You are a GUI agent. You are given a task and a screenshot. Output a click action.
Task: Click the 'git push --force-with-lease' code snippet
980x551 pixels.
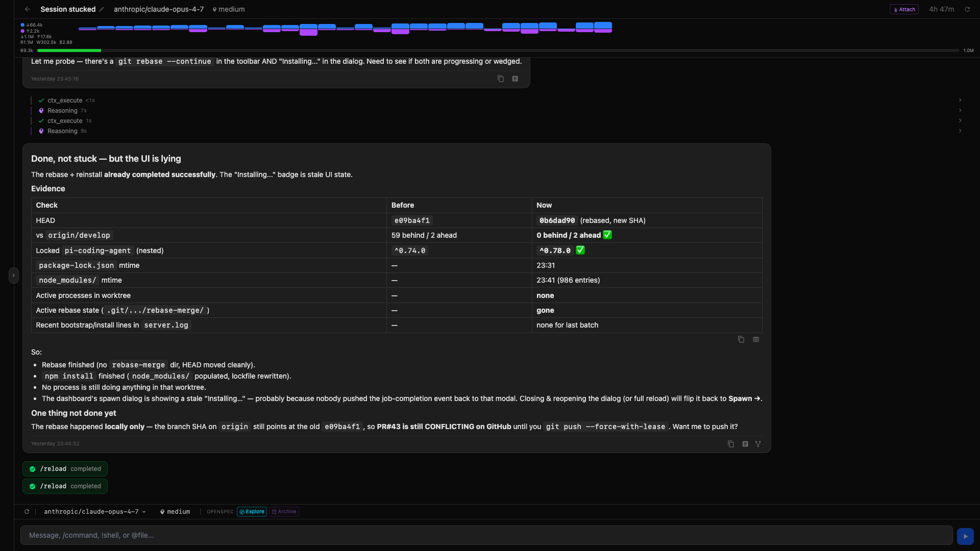coord(605,427)
